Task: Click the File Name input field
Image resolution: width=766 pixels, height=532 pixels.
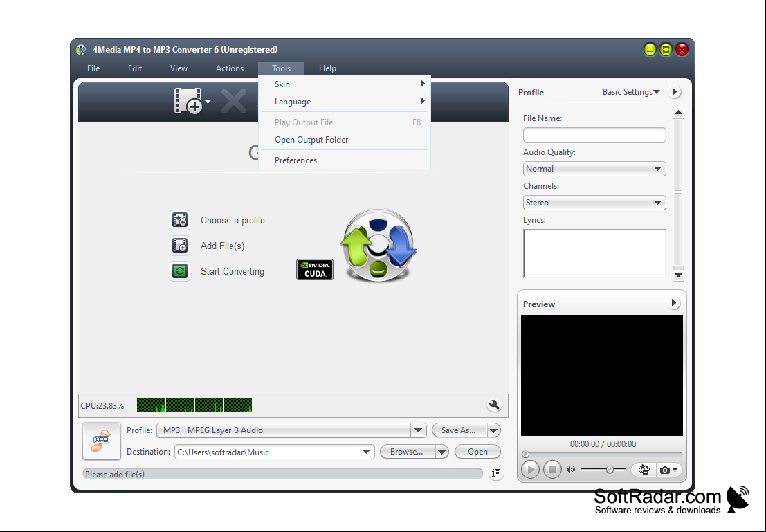Action: pyautogui.click(x=594, y=135)
